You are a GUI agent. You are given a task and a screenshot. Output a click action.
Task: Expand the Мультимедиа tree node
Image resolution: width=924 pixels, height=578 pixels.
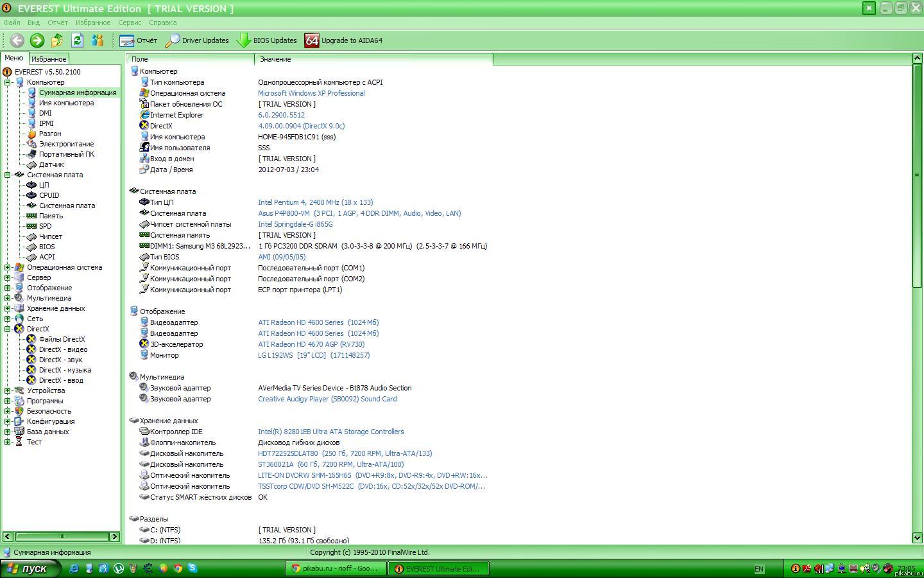(8, 298)
